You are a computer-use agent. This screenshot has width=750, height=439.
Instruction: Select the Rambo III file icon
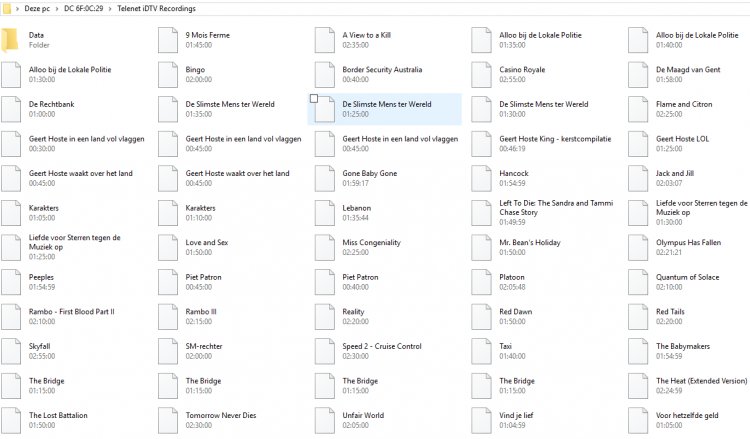click(x=168, y=316)
